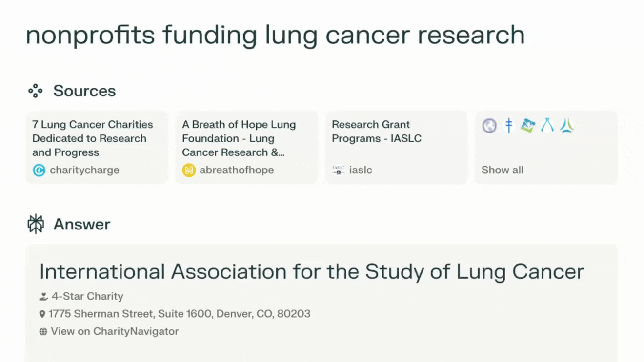Click the IASLC logo favicon
The height and width of the screenshot is (362, 644).
click(x=338, y=170)
